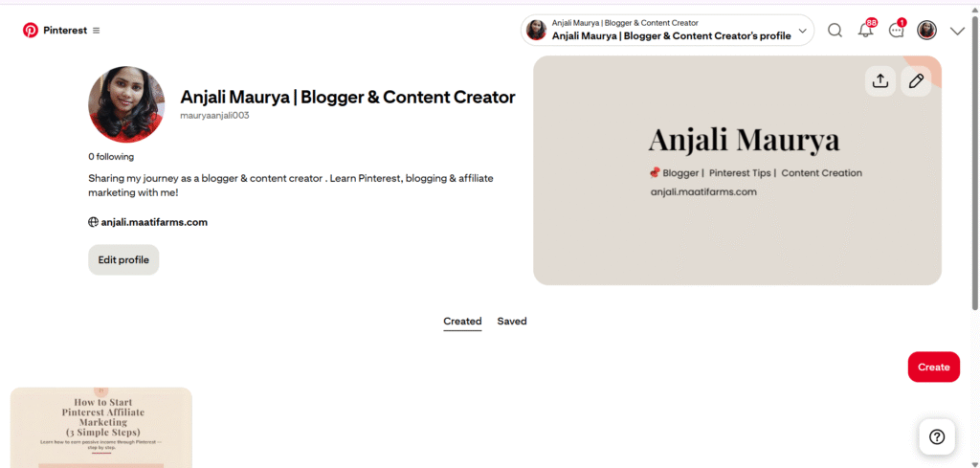
Task: Click the username mauryaanjali003
Action: (215, 116)
